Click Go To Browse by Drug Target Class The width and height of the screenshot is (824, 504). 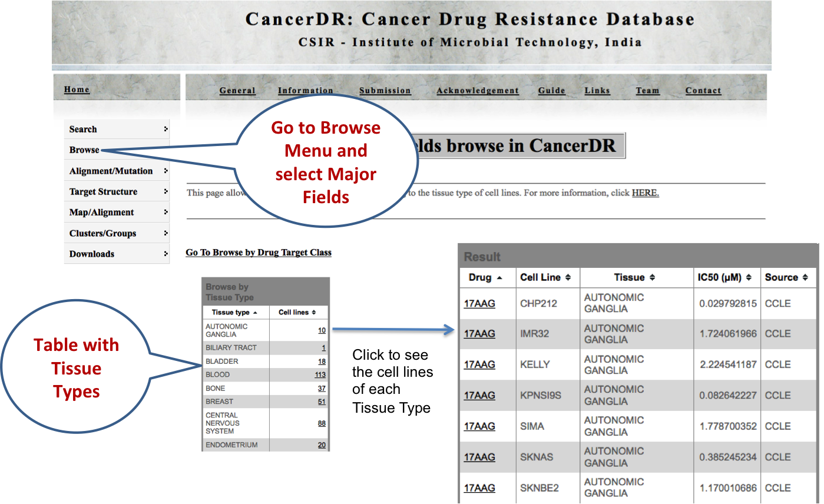pyautogui.click(x=259, y=253)
